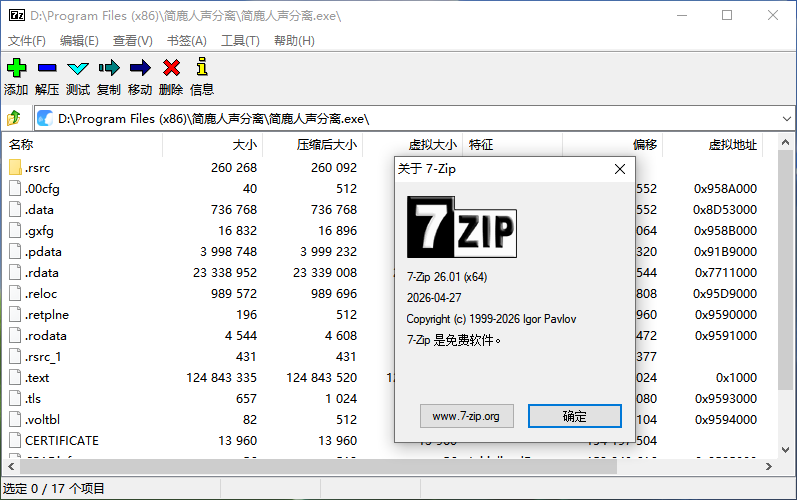Click the file icon of .gxfg

tap(15, 230)
